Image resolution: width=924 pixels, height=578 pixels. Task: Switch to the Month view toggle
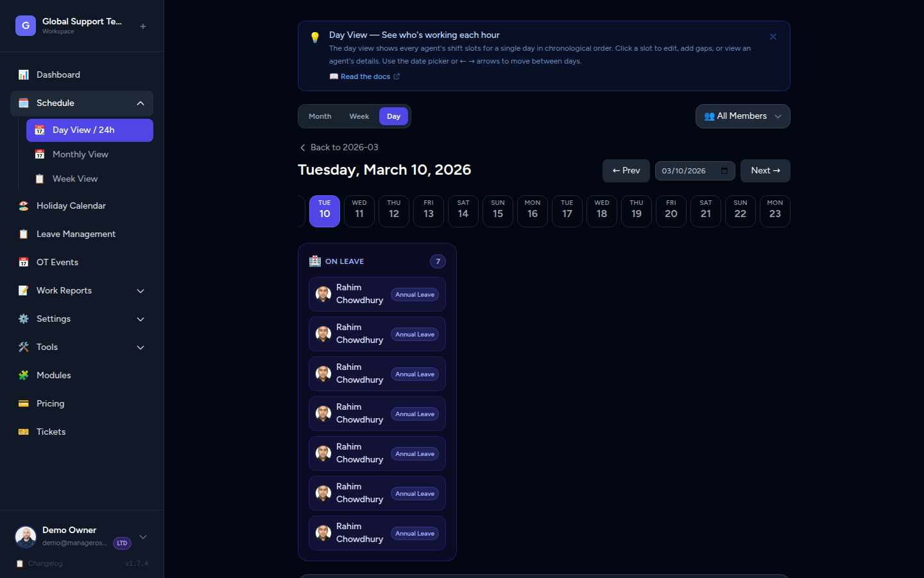click(x=320, y=116)
